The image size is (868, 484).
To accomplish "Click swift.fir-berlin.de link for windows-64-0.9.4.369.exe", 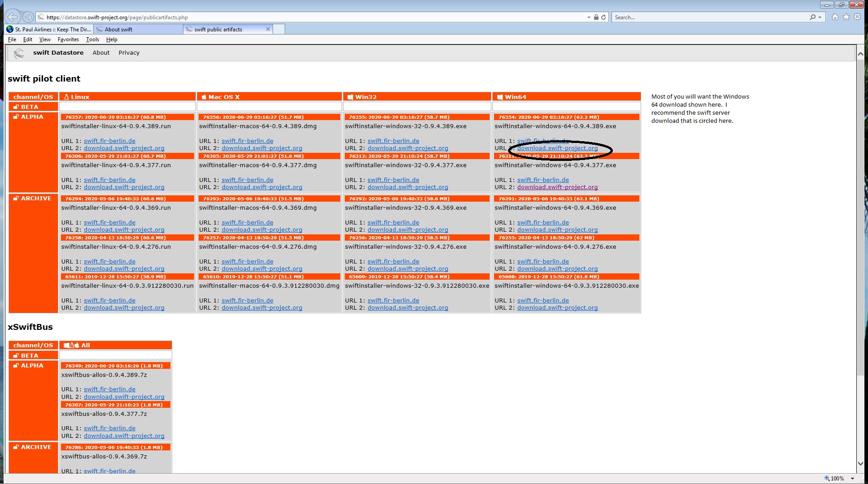I will pos(543,222).
